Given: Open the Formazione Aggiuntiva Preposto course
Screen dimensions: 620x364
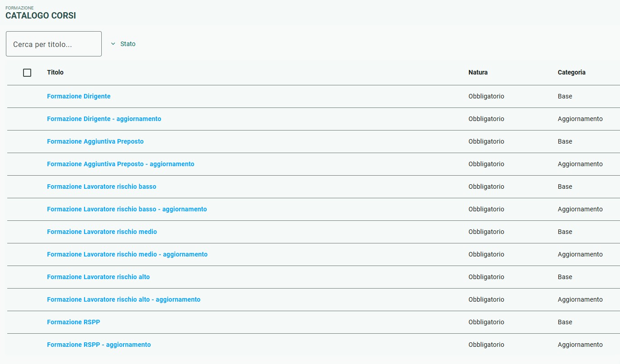Looking at the screenshot, I should click(95, 141).
